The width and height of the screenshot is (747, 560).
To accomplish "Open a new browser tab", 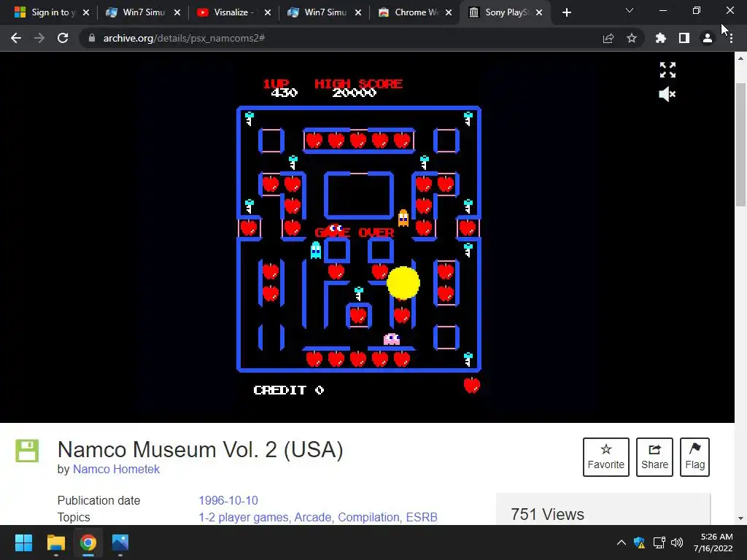I will [x=566, y=12].
